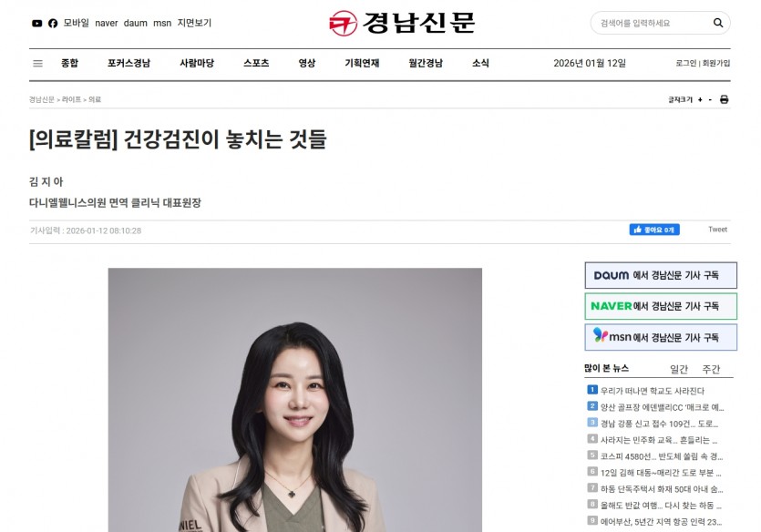Click the Facebook 좋아요 button
Viewport: 761px width, 532px height.
pyautogui.click(x=654, y=230)
